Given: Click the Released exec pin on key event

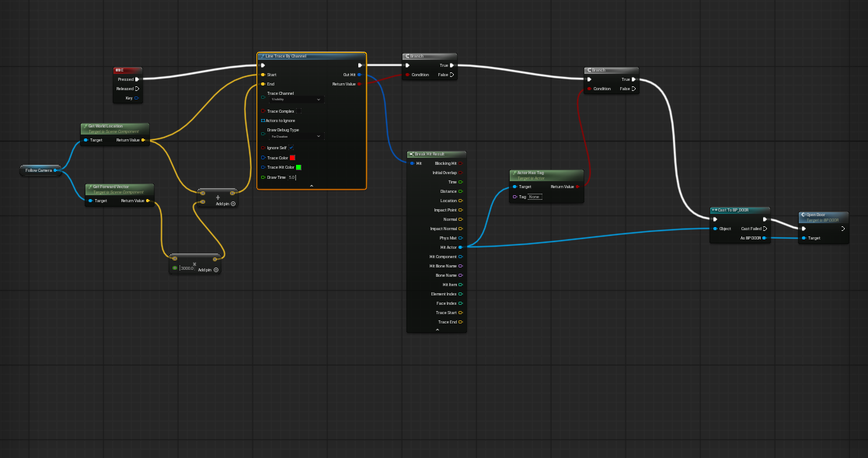Looking at the screenshot, I should coord(138,89).
